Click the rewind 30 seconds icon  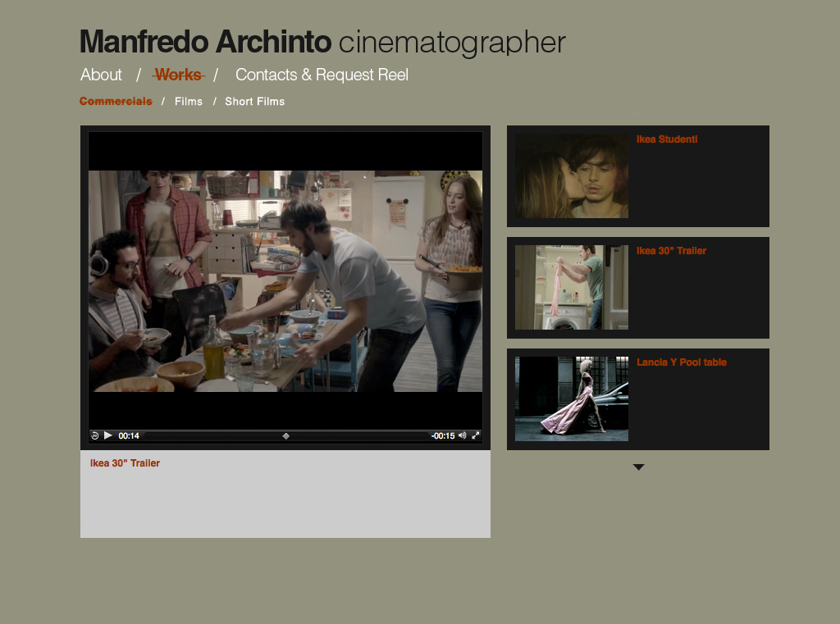point(95,435)
